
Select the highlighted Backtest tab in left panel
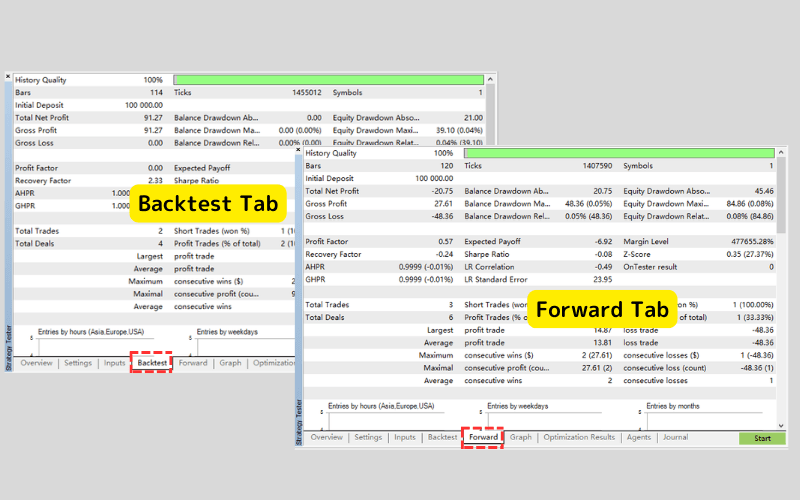[x=152, y=363]
